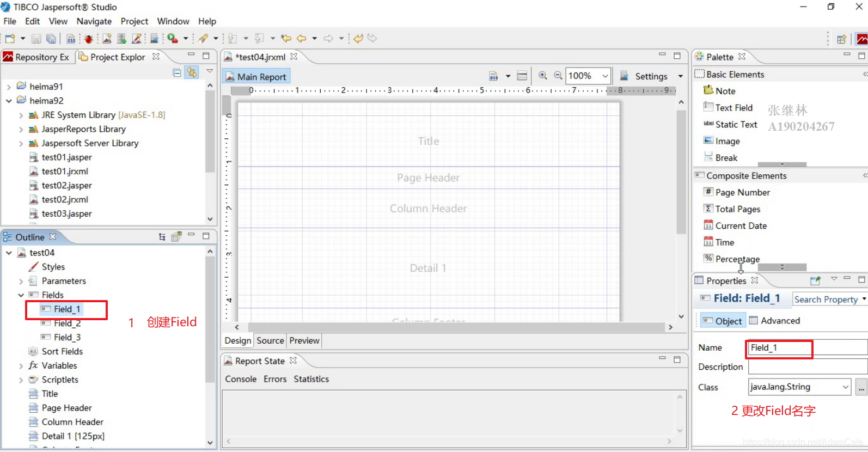Select Static Text element in Palette
The height and width of the screenshot is (452, 868).
click(x=730, y=125)
